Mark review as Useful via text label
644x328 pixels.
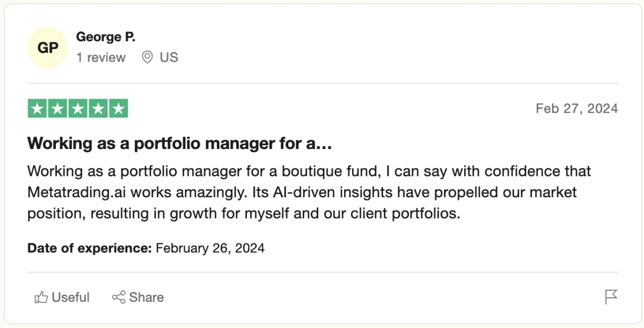click(x=71, y=297)
